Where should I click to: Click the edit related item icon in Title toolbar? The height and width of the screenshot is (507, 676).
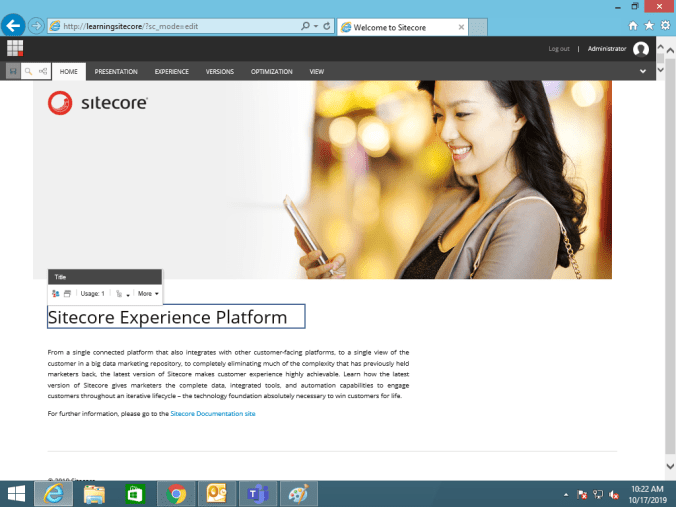(x=68, y=293)
